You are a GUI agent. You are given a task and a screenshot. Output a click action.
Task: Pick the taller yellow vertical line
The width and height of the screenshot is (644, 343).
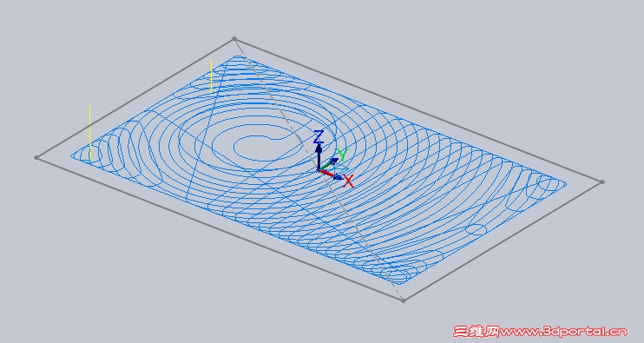pos(90,133)
